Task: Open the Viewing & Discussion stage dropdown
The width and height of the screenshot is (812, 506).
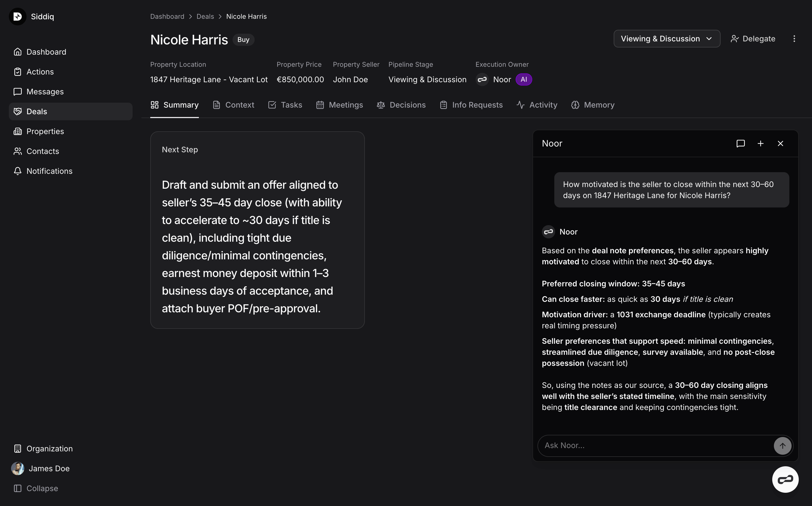Action: [x=666, y=38]
